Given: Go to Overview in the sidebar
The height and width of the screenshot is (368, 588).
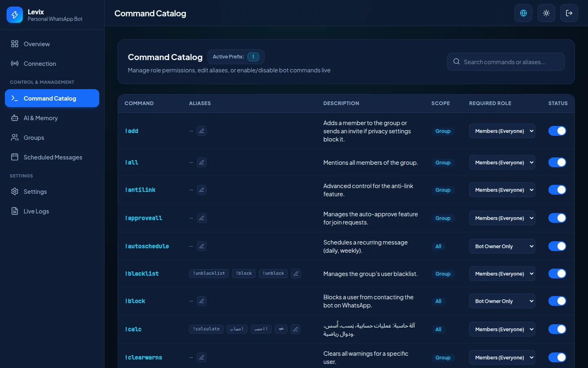Looking at the screenshot, I should click(52, 44).
